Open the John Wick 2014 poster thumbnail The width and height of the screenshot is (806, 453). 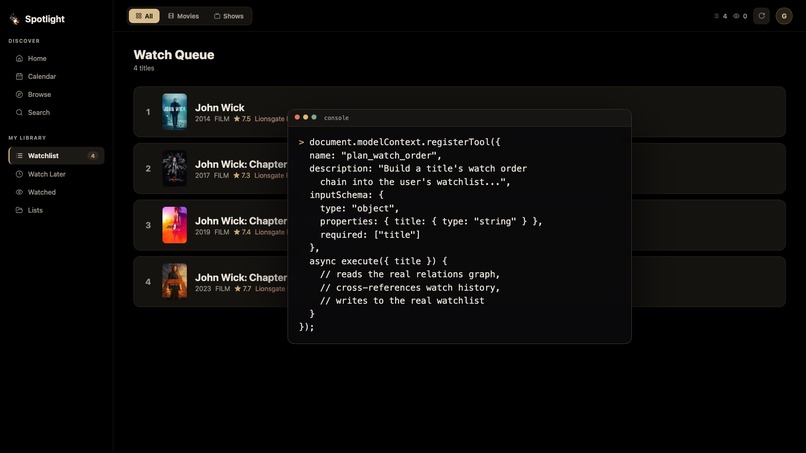pos(175,112)
